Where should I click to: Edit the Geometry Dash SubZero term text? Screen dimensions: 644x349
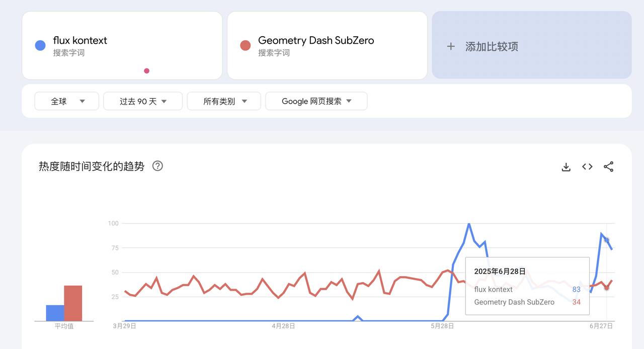tap(316, 41)
